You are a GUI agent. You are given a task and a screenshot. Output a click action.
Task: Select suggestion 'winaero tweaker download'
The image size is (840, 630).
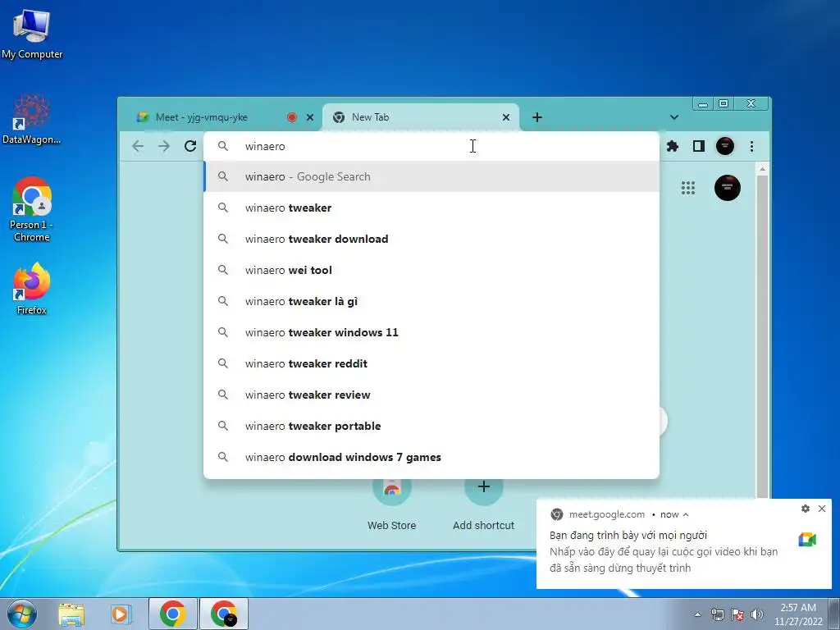(x=431, y=239)
